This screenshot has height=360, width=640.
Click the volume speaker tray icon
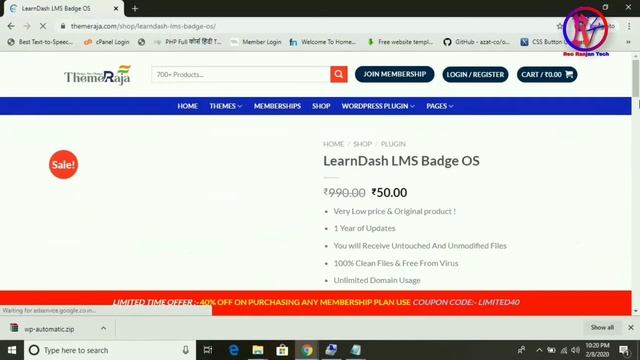[576, 350]
